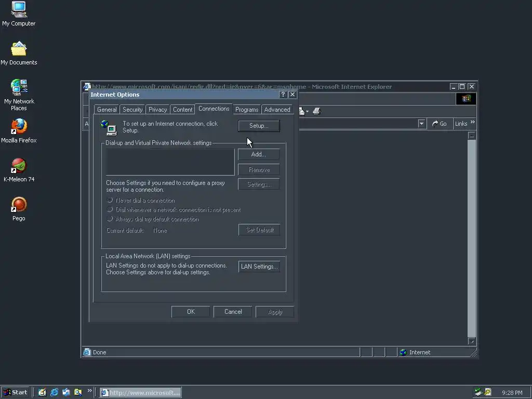This screenshot has width=532, height=399.
Task: Switch to the Privacy tab
Action: click(x=158, y=110)
